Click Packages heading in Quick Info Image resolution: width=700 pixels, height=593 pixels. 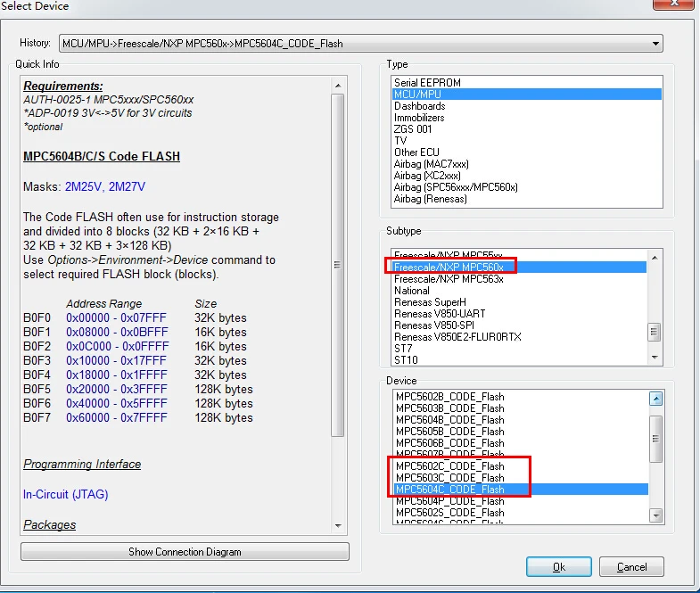(x=50, y=524)
